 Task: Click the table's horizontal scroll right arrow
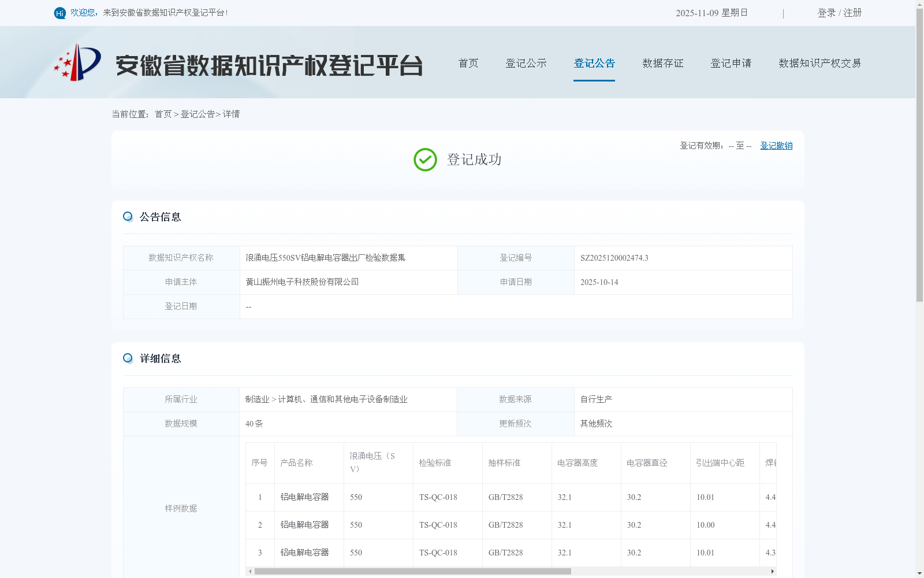coord(772,571)
